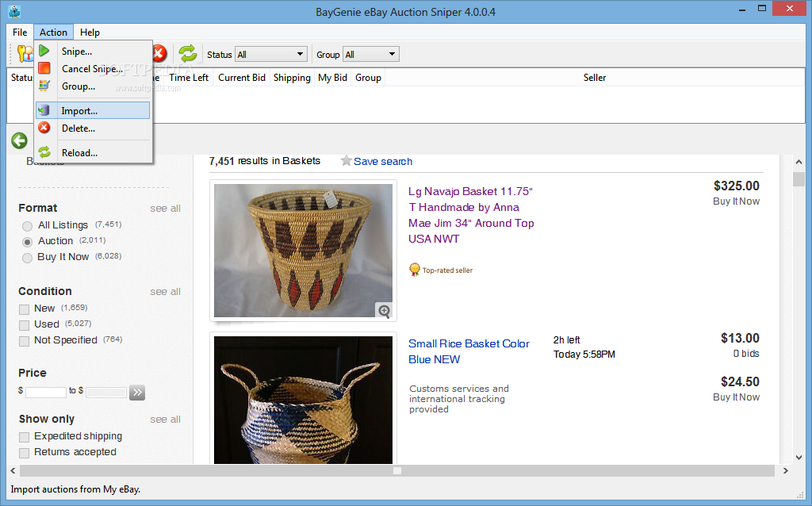
Task: Click see all next to Condition
Action: click(x=165, y=292)
